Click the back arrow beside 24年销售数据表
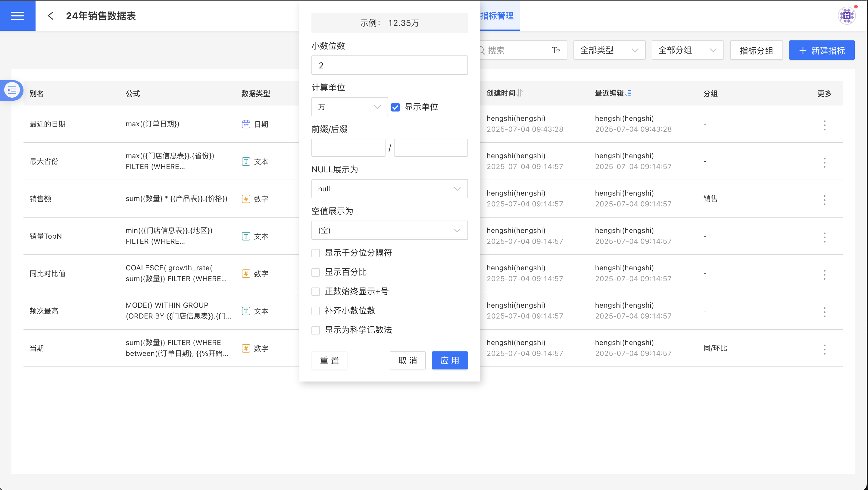 51,16
